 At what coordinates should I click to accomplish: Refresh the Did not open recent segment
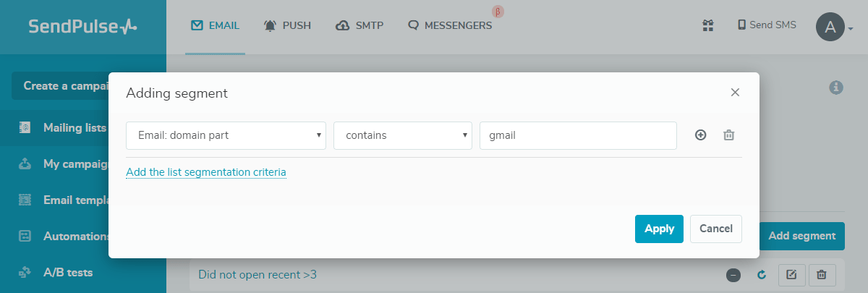(x=761, y=275)
